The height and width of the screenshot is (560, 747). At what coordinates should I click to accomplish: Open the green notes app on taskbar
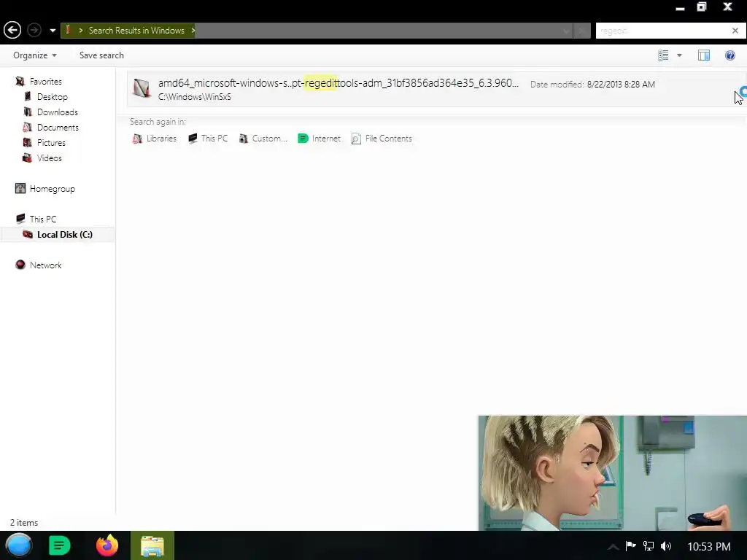point(60,545)
